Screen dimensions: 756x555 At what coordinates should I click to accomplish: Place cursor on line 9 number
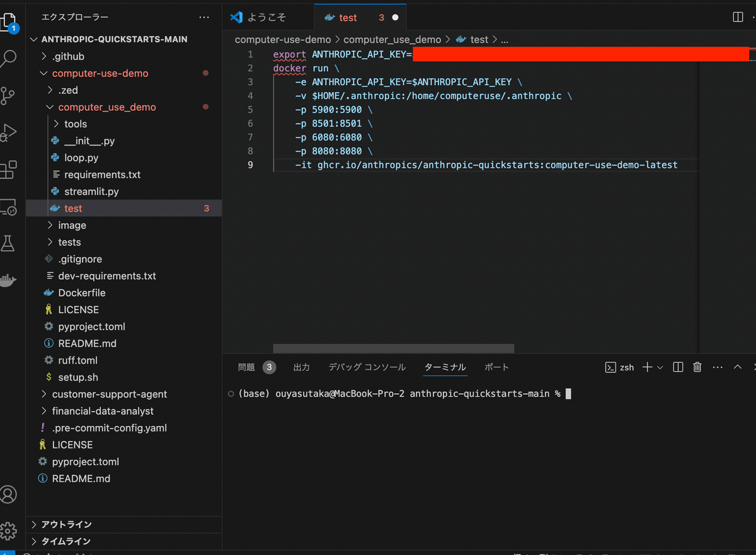tap(251, 165)
